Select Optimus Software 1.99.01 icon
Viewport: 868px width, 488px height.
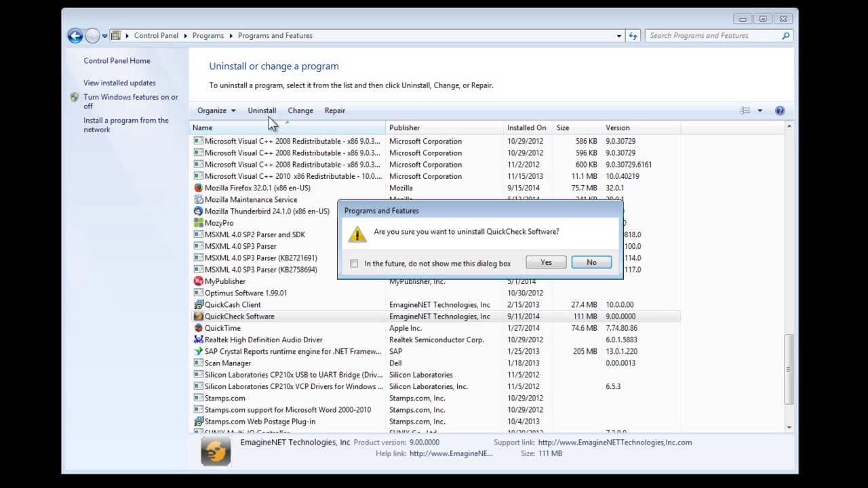point(199,293)
